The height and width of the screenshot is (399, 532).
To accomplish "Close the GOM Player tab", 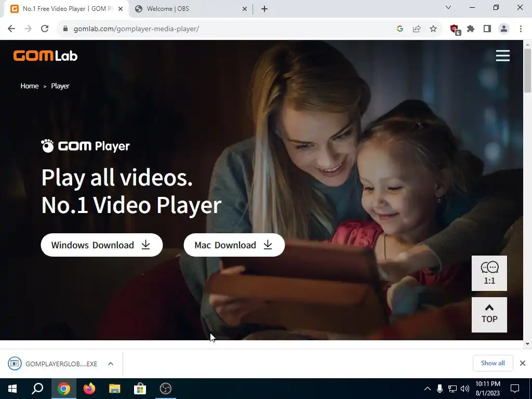I will point(121,9).
